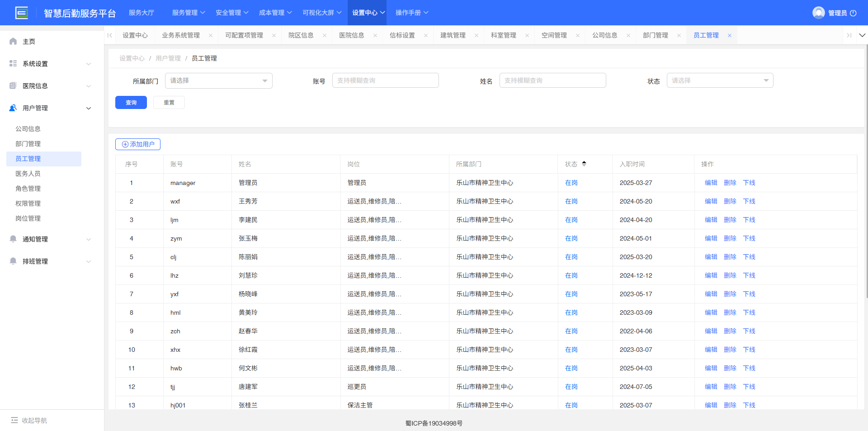868x431 pixels.
Task: Open 权限管理 in the sidebar
Action: click(28, 204)
